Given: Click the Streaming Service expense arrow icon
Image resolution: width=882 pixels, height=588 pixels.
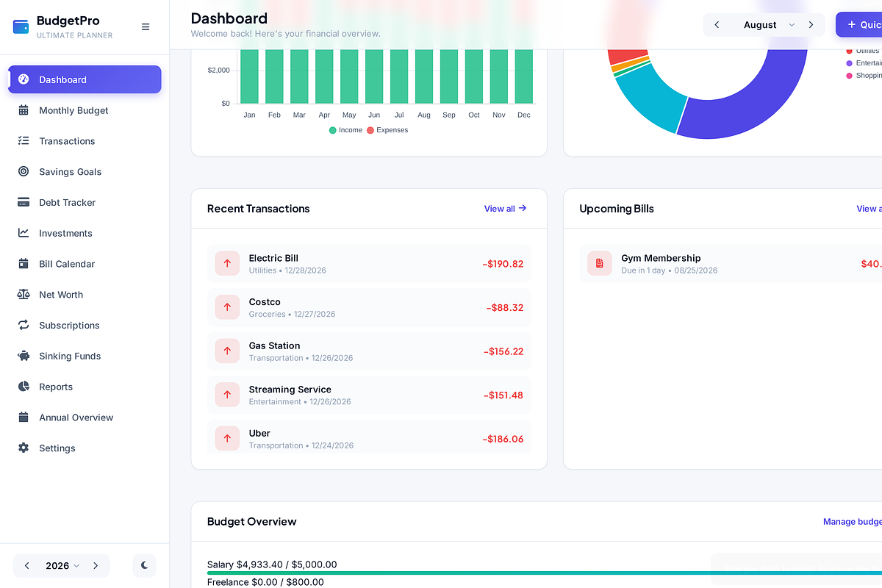Looking at the screenshot, I should click(x=227, y=395).
